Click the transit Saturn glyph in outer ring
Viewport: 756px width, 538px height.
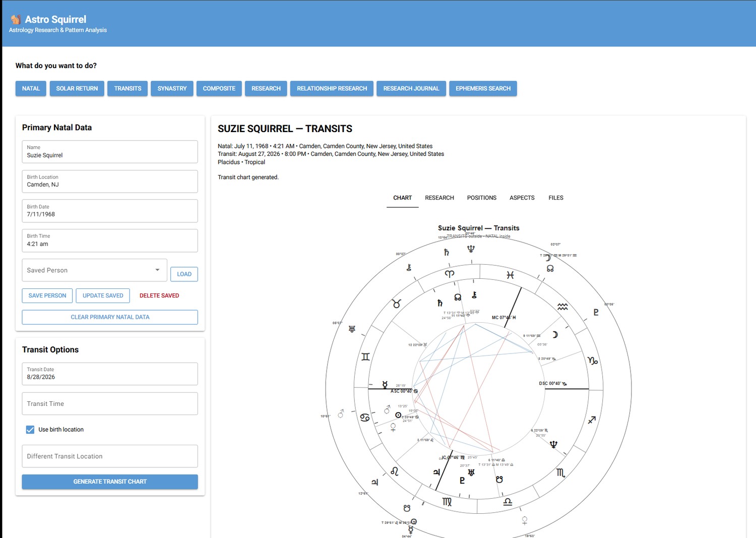pyautogui.click(x=446, y=252)
